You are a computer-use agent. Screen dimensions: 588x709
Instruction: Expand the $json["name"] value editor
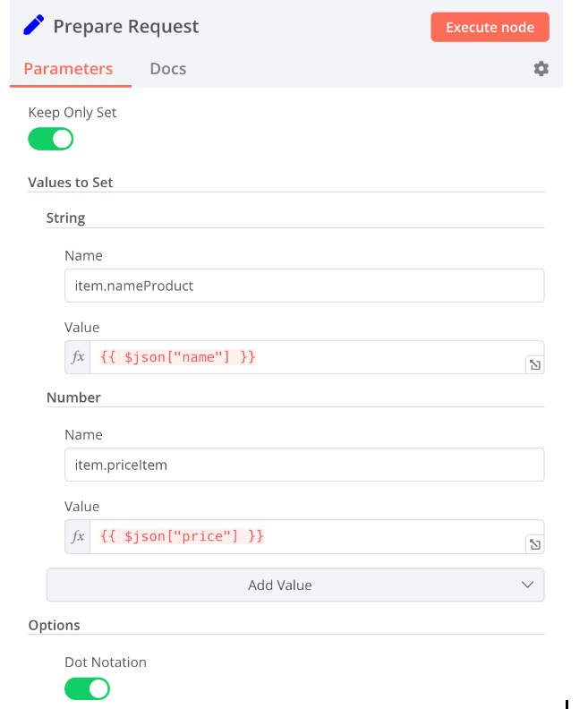point(534,364)
